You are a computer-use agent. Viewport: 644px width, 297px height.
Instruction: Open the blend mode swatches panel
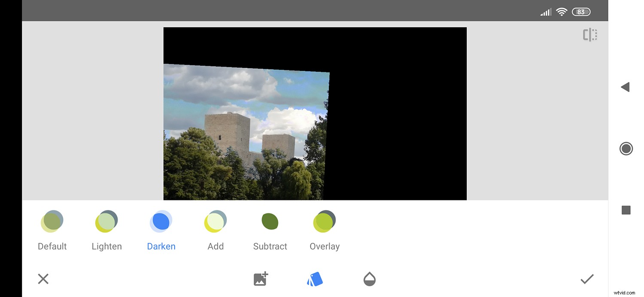tap(315, 279)
